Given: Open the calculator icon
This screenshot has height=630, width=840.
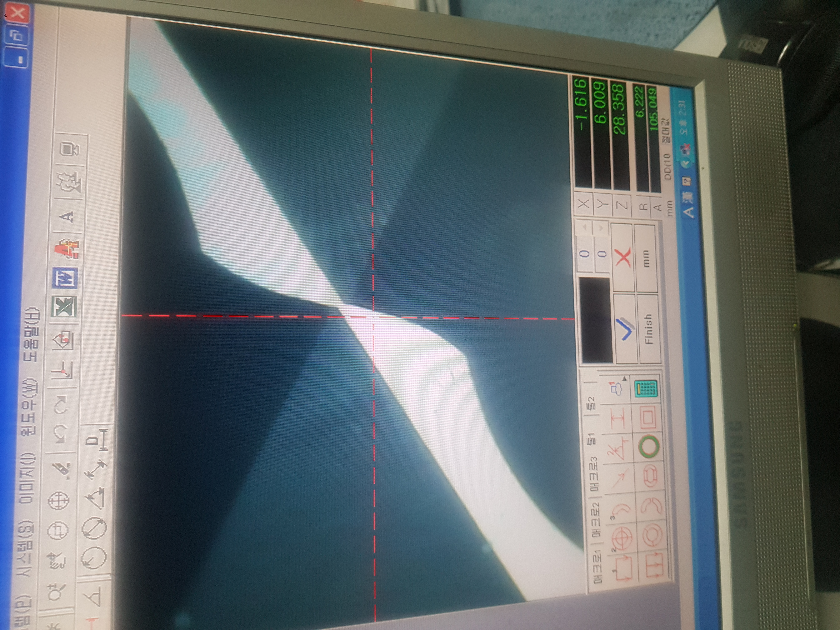Looking at the screenshot, I should [646, 389].
